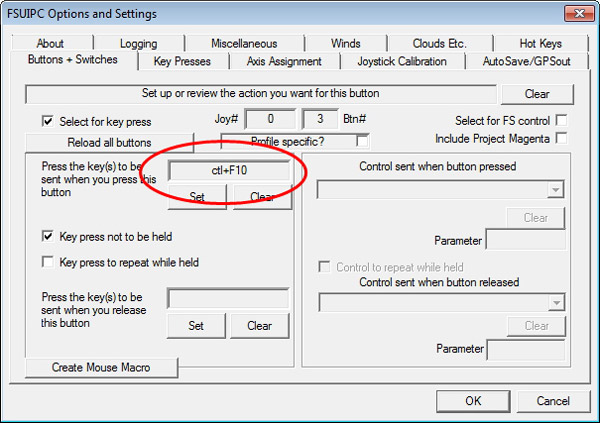600x423 pixels.
Task: Click the ctl+F10 key press field
Action: click(x=229, y=171)
